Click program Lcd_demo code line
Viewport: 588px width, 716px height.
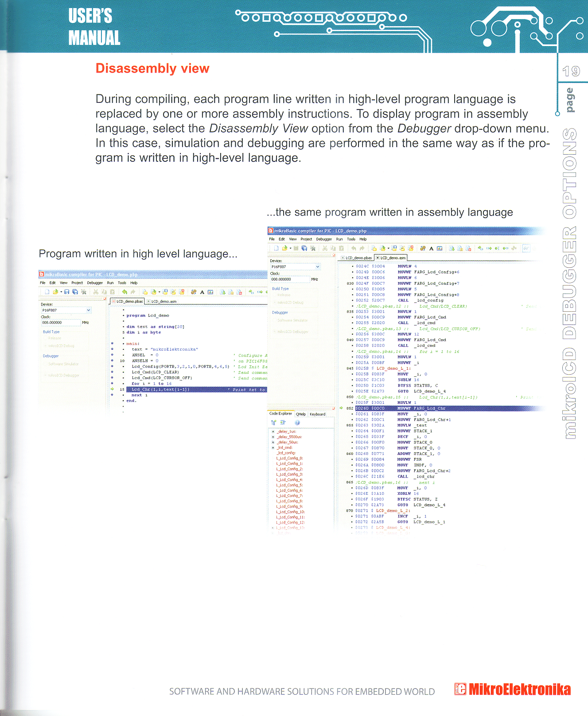tap(148, 315)
